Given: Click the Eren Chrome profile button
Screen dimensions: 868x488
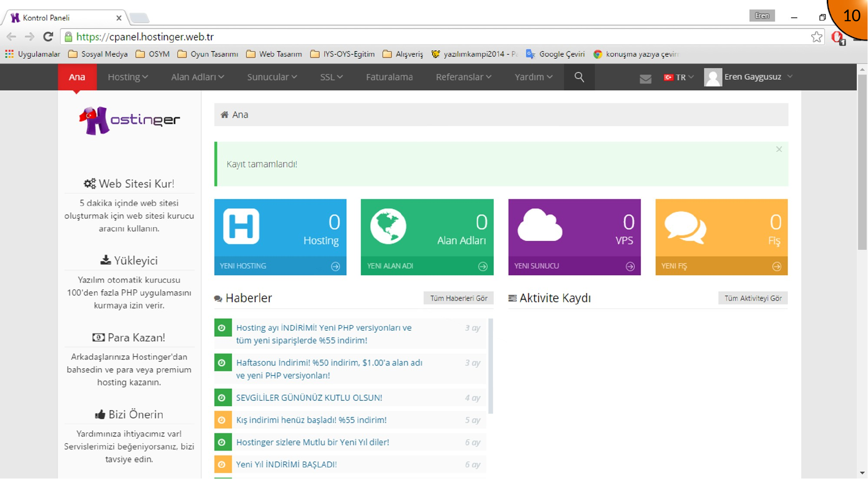Looking at the screenshot, I should (762, 16).
